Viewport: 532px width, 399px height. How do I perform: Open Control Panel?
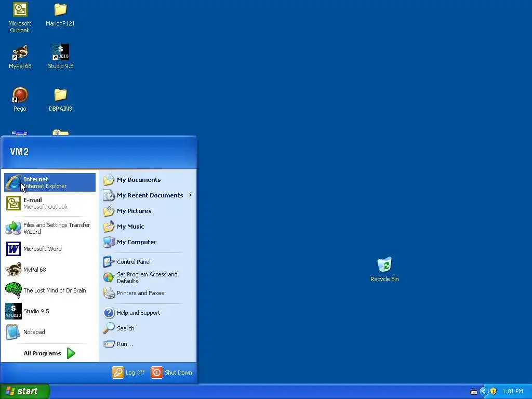point(148,262)
